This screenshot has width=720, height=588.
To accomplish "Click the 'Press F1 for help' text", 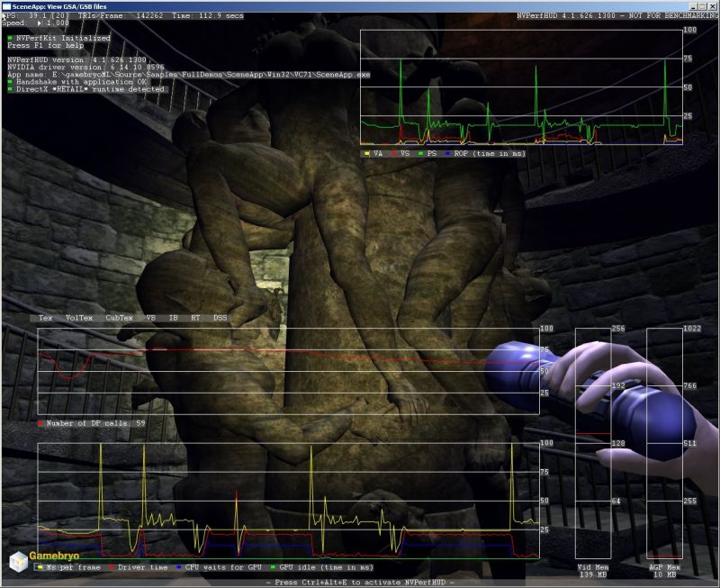I will (46, 46).
